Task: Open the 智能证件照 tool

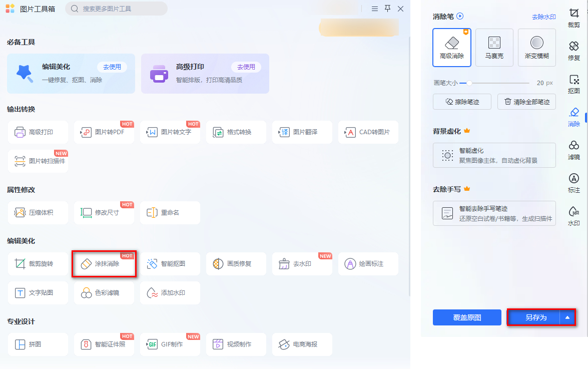Action: click(x=104, y=344)
